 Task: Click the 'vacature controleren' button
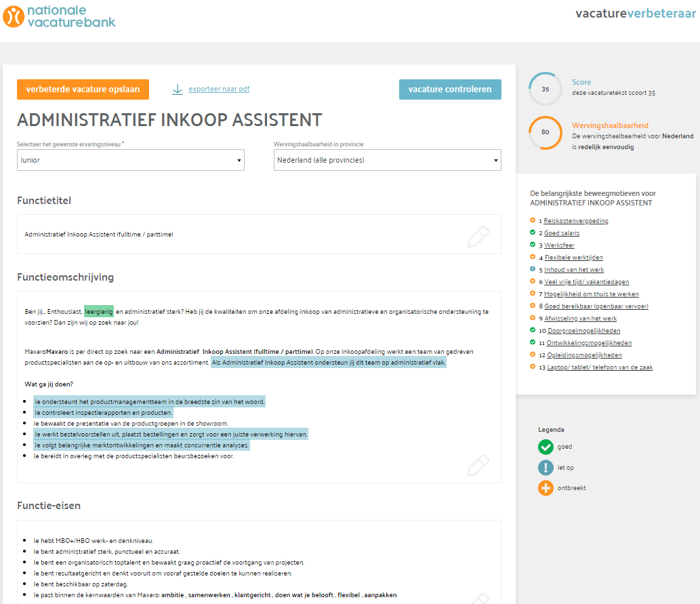click(x=450, y=89)
